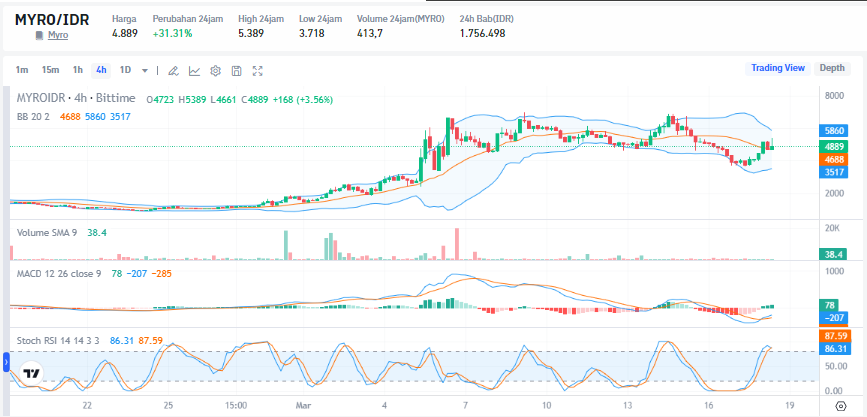Open the Myro info link
Viewport: 867px width, 417px height.
point(58,35)
